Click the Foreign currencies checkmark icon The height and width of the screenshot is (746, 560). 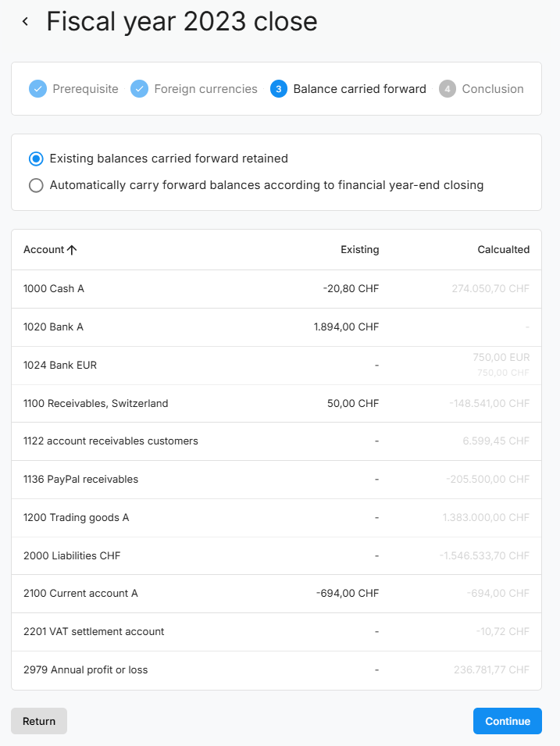pyautogui.click(x=139, y=89)
